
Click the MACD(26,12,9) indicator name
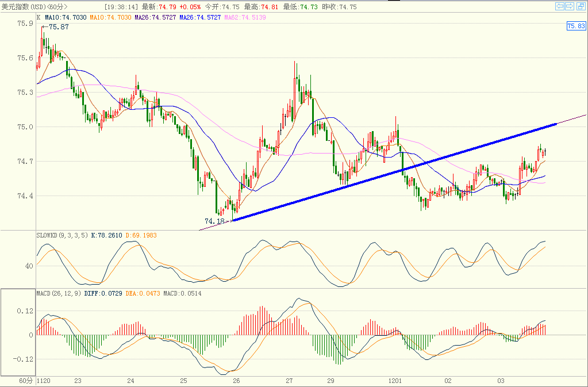[59, 293]
